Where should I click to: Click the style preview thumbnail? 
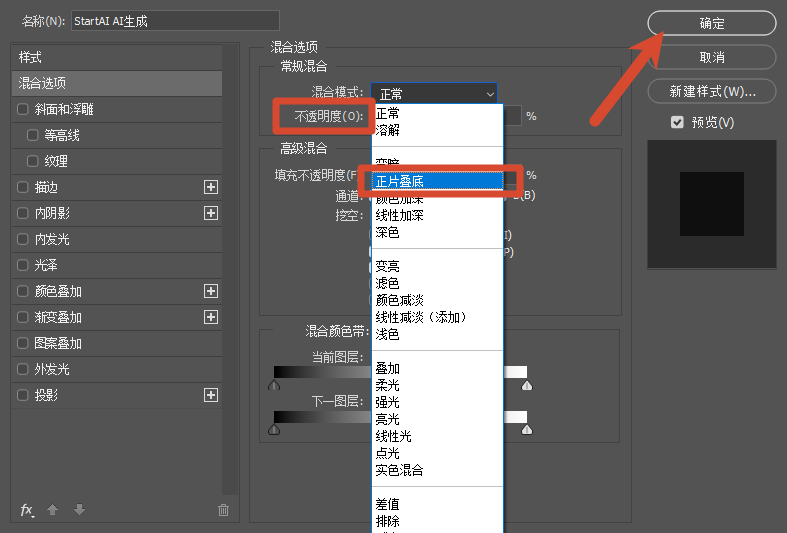[x=712, y=204]
